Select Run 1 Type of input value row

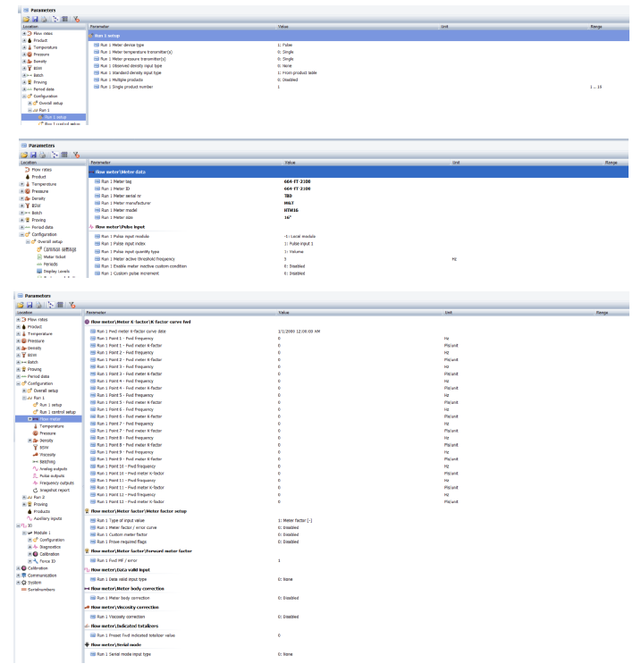(357, 520)
